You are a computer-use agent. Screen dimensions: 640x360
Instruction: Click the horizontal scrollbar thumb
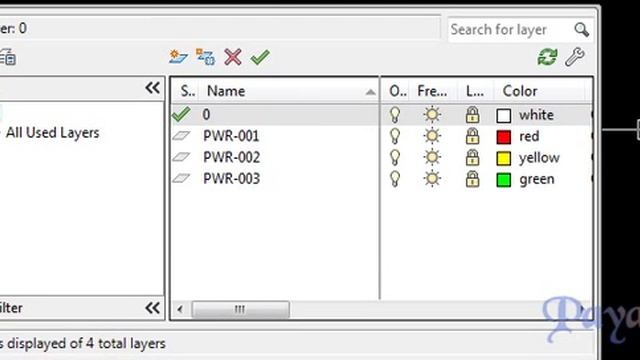point(240,309)
